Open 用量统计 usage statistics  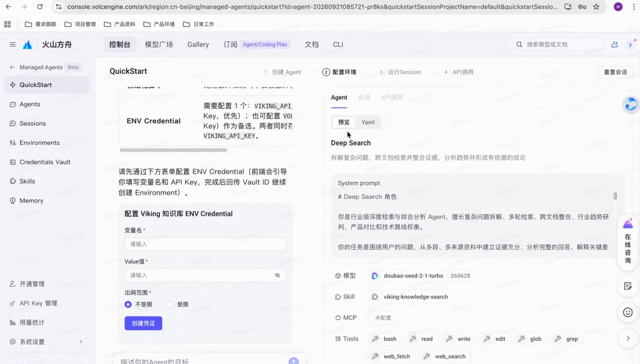47,322
